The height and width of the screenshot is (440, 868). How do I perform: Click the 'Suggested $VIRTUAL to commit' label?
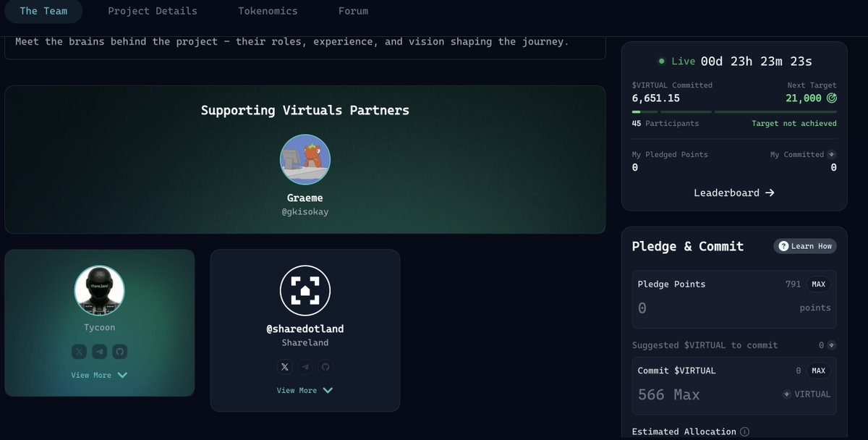[x=705, y=345]
